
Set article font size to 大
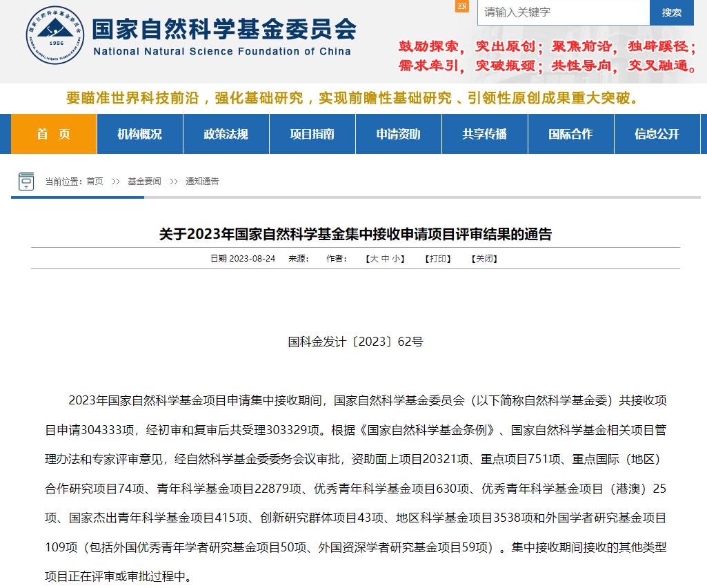[374, 259]
